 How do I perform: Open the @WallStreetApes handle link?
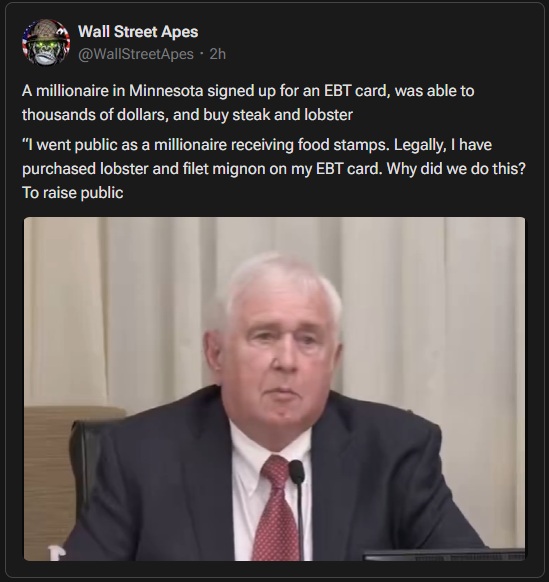point(136,54)
